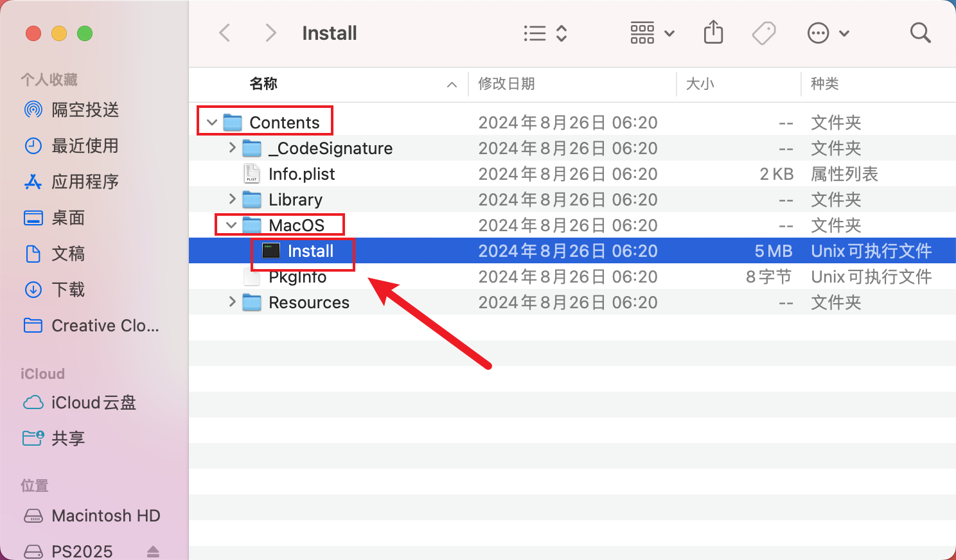Select the Info.plist file
The height and width of the screenshot is (560, 956).
coord(301,174)
